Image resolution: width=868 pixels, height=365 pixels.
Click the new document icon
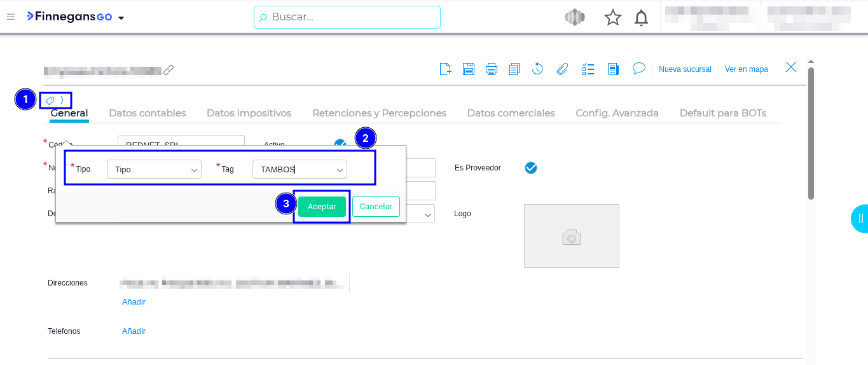point(445,69)
